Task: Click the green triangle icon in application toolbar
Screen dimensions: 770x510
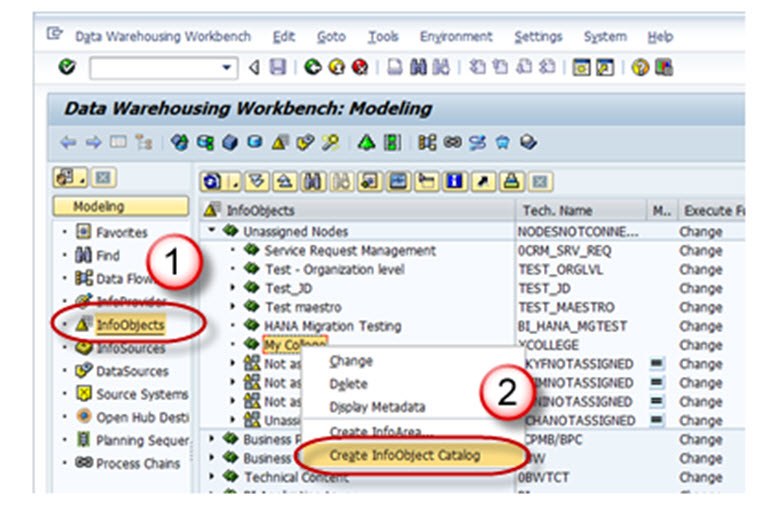Action: click(x=366, y=142)
